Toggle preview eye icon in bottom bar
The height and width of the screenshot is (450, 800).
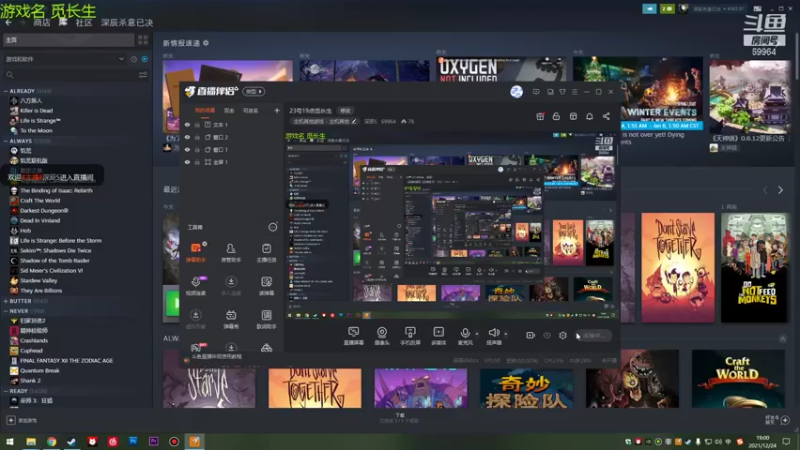pyautogui.click(x=547, y=335)
